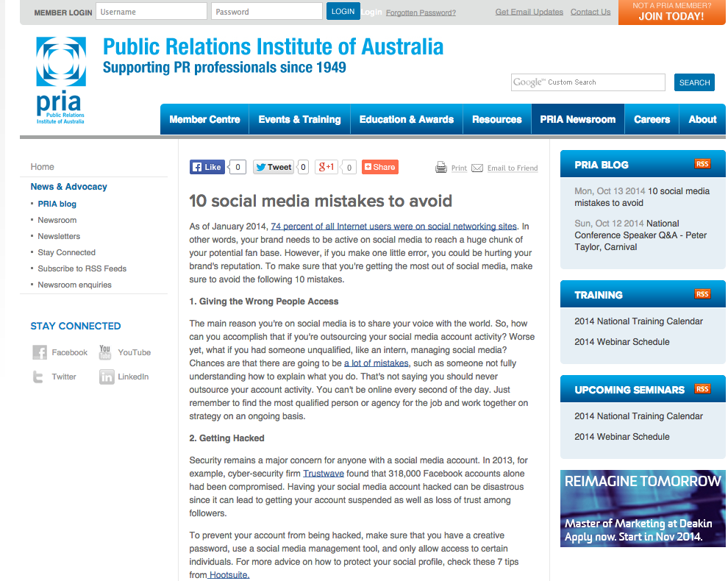Open Training's 2014 Webinar Schedule

click(621, 342)
